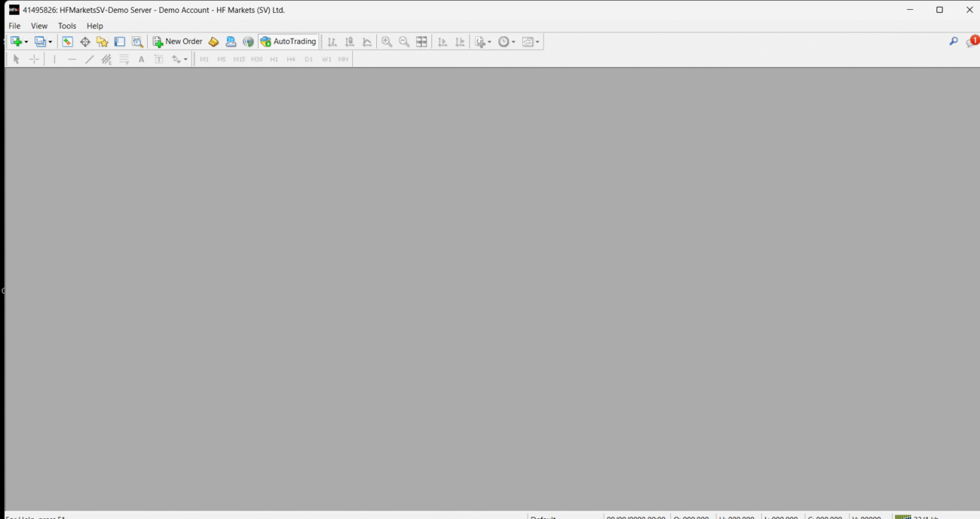
Task: Switch to MN monthly timeframe
Action: point(343,59)
